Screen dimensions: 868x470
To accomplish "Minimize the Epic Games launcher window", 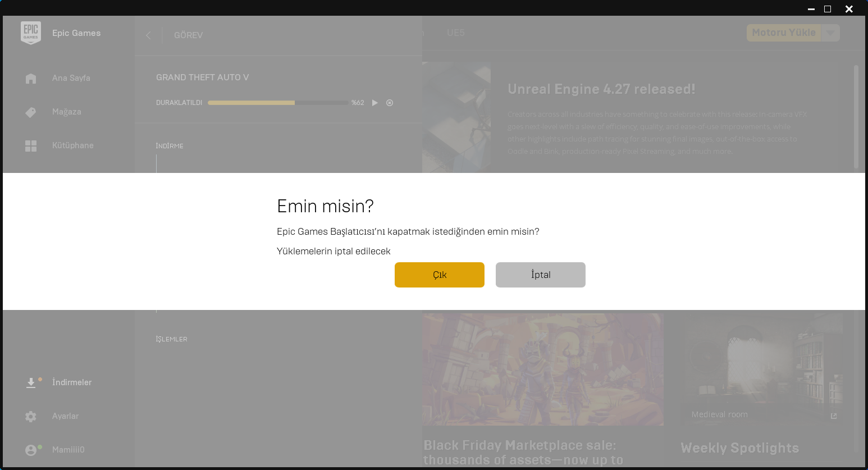I will point(811,9).
